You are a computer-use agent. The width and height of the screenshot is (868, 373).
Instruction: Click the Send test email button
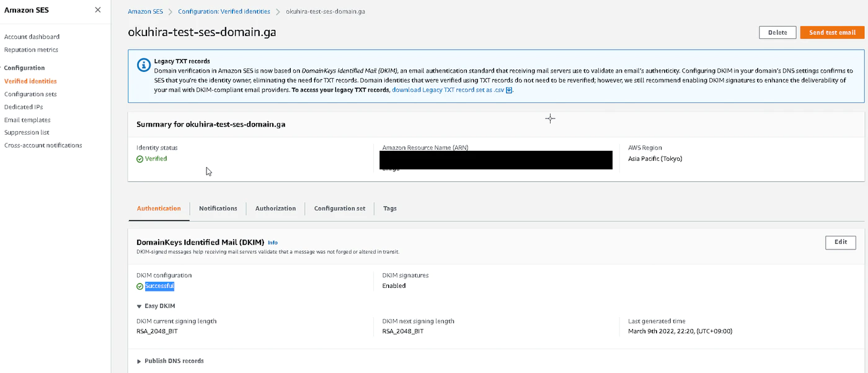(832, 33)
